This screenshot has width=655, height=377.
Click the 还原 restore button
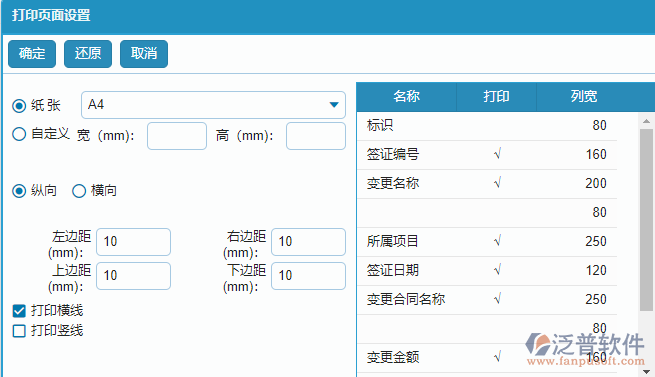point(88,54)
